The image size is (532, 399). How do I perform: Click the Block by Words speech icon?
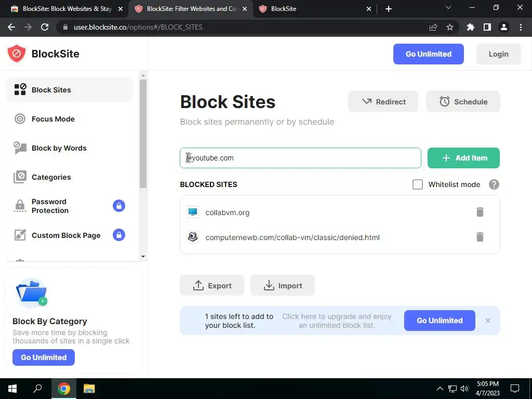[x=20, y=148]
